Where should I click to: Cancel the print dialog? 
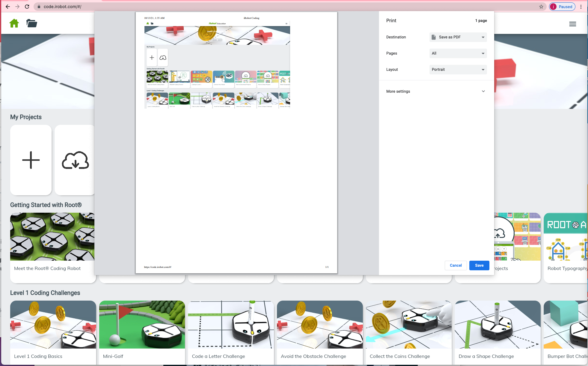click(x=456, y=265)
